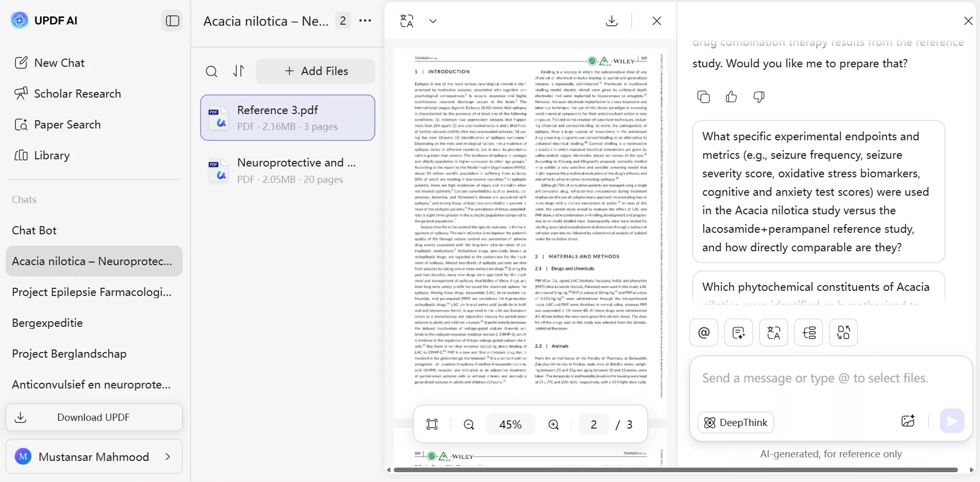Expand the Mustansar Mahmood account chevron

[168, 457]
